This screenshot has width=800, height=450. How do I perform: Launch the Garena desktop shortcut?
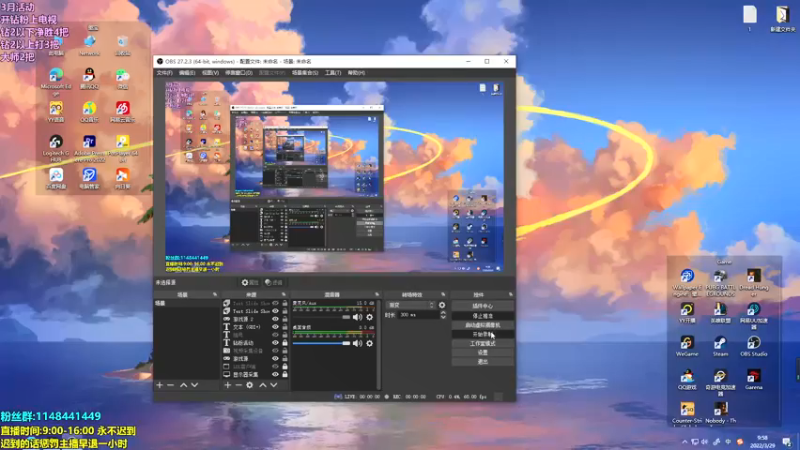754,380
